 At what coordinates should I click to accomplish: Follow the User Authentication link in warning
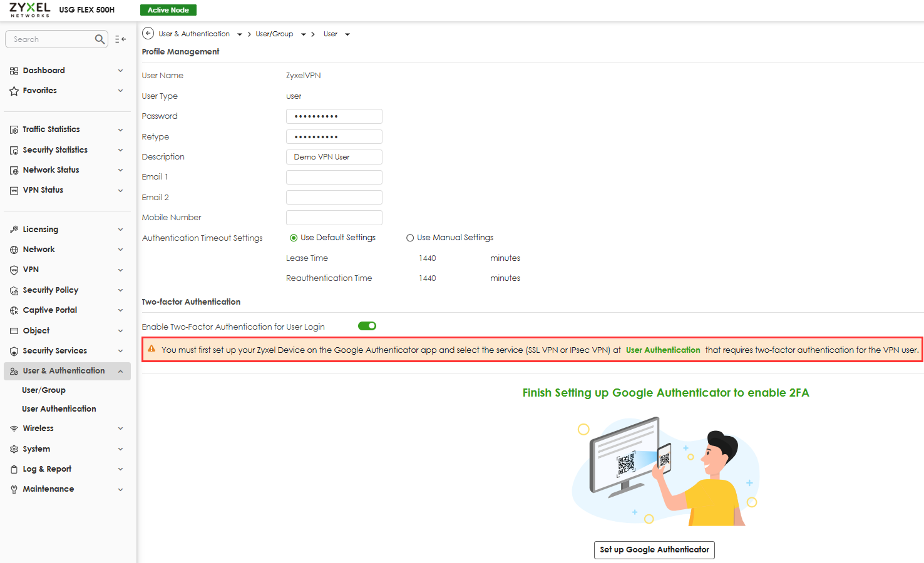pyautogui.click(x=663, y=350)
